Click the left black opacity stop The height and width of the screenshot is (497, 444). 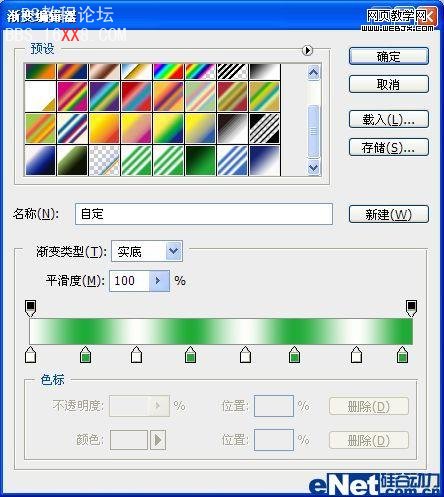coord(31,308)
